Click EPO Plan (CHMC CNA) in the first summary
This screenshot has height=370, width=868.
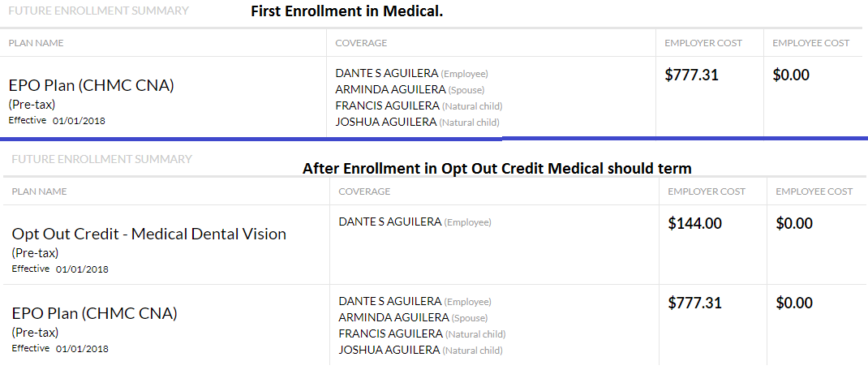[91, 84]
